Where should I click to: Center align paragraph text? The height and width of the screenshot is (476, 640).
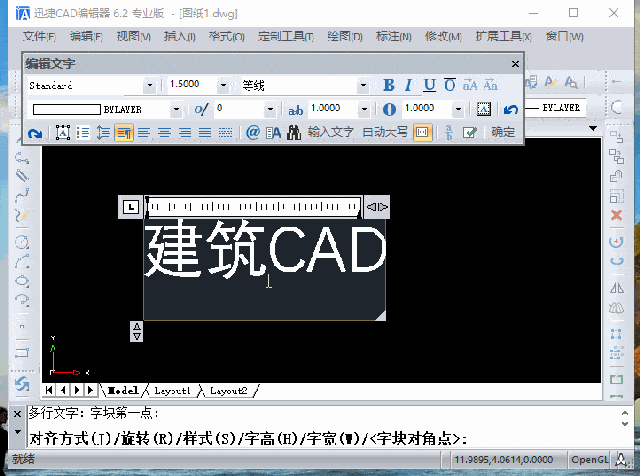[164, 132]
